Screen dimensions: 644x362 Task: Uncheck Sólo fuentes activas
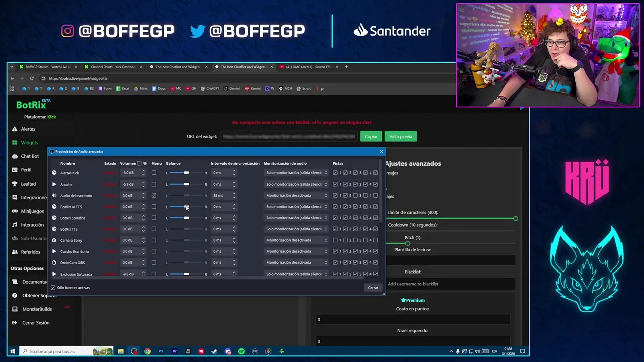coord(53,288)
